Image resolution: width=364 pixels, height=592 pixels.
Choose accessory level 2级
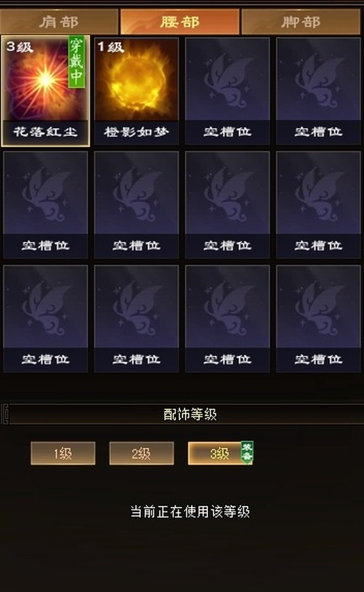(x=141, y=453)
